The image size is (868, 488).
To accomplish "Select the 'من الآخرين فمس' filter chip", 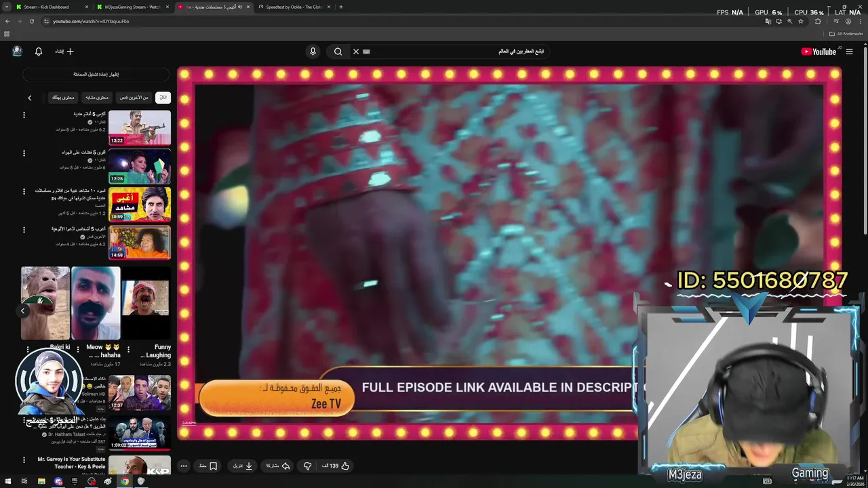I will (134, 98).
